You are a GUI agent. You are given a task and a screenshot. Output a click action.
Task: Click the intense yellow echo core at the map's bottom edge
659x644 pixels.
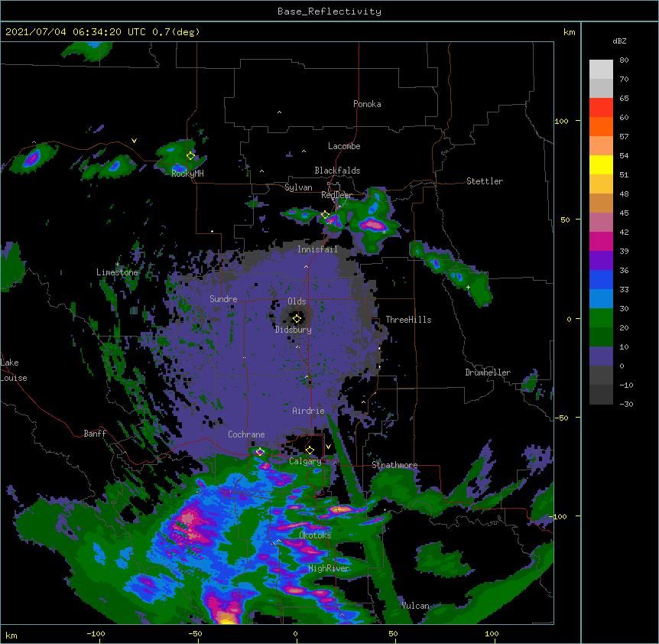[227, 618]
